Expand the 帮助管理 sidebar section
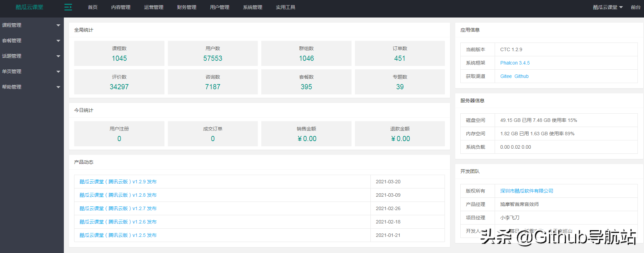Viewport: 644px width, 253px height. (x=32, y=87)
